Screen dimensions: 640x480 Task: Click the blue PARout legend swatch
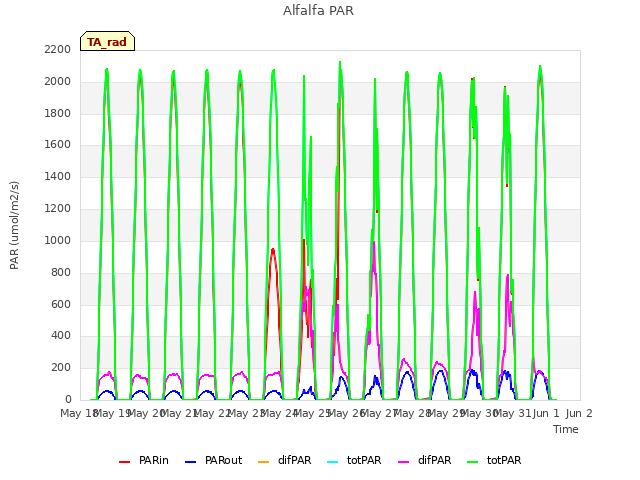coord(190,462)
